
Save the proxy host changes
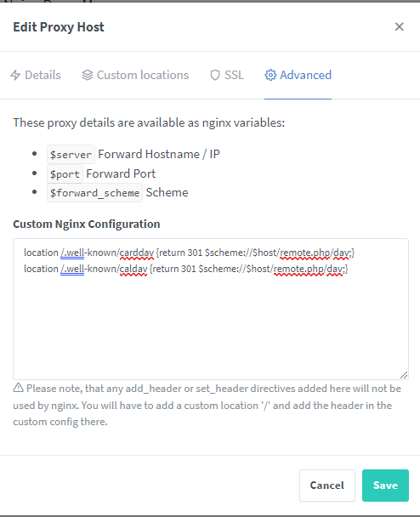tap(385, 486)
